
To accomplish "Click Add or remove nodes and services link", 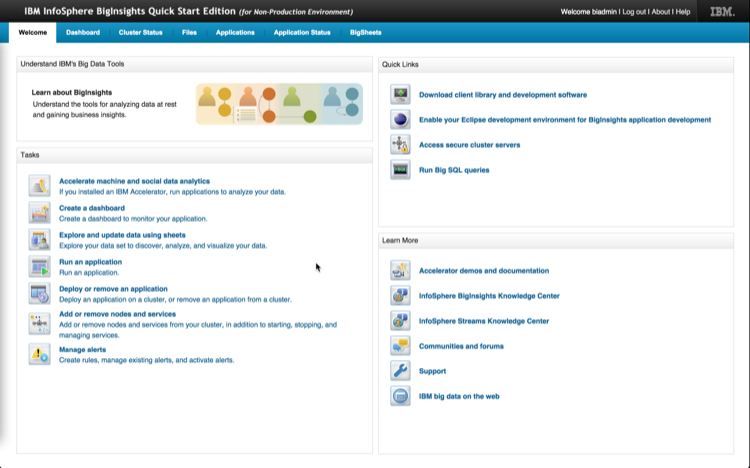I will click(117, 314).
